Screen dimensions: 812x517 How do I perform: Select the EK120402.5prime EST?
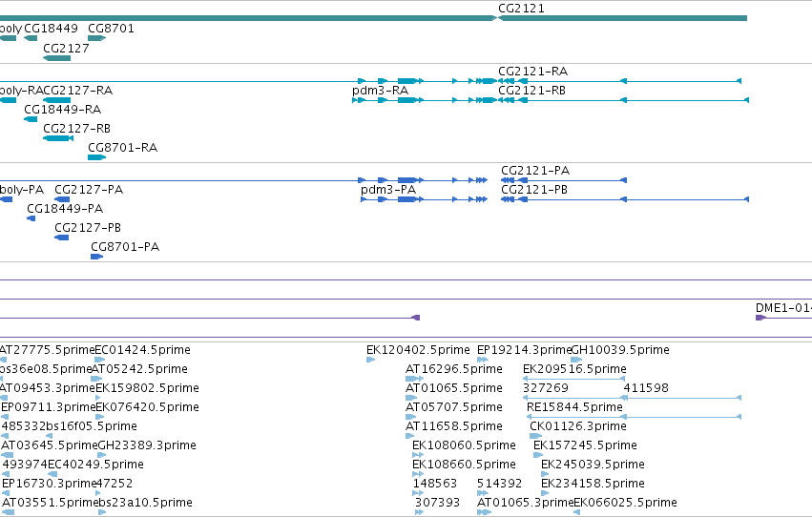(x=370, y=360)
